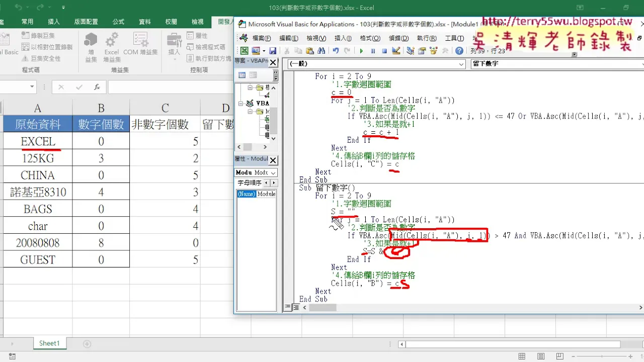Viewport: 644px width, 362px height.
Task: Collapse the Modules folder node in project tree
Action: click(250, 112)
